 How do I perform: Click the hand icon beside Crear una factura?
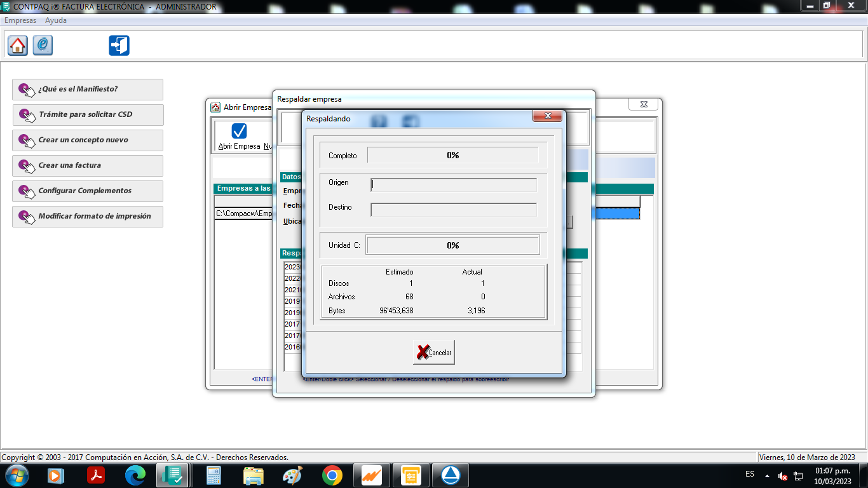pos(27,166)
